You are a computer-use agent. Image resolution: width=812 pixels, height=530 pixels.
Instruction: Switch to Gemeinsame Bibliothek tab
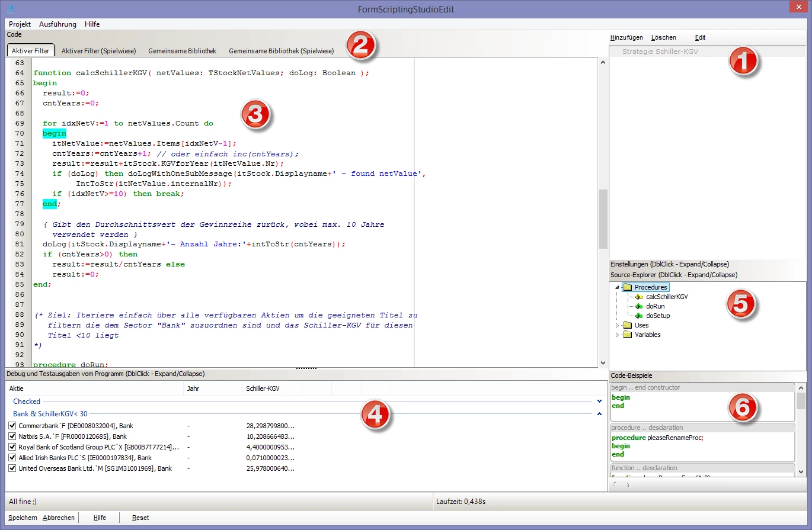pyautogui.click(x=182, y=51)
